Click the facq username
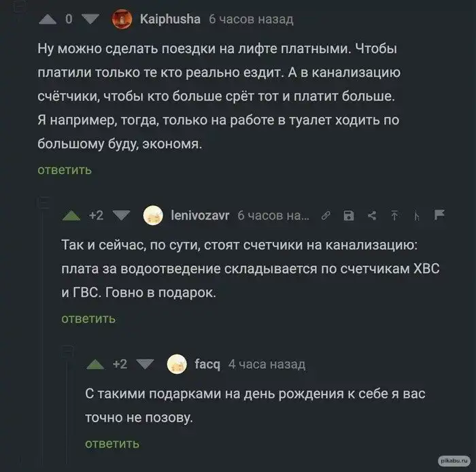476x472 pixels. click(207, 365)
